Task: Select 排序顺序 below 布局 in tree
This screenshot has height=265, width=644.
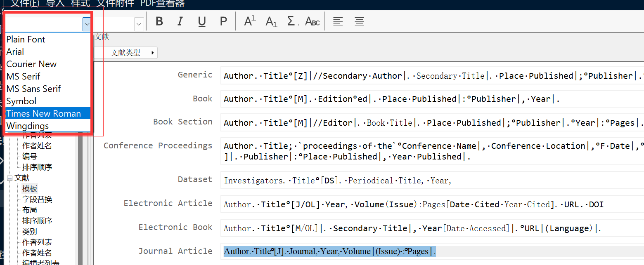Action: tap(37, 221)
